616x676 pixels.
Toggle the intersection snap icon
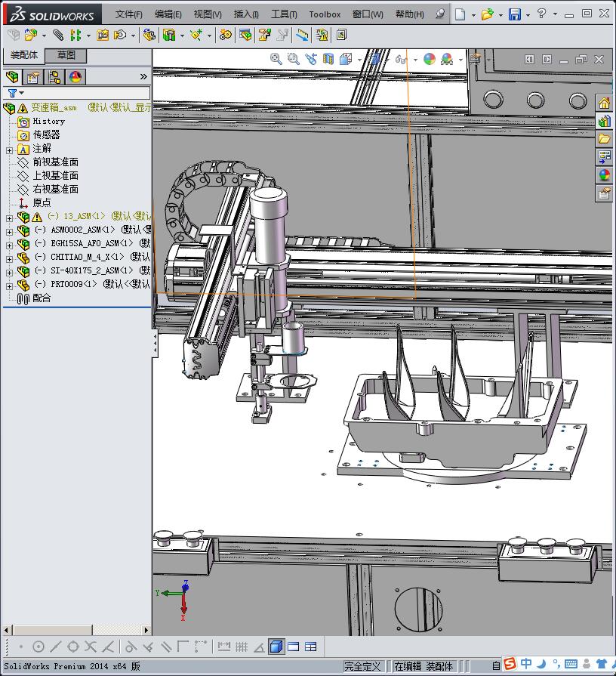[x=91, y=647]
